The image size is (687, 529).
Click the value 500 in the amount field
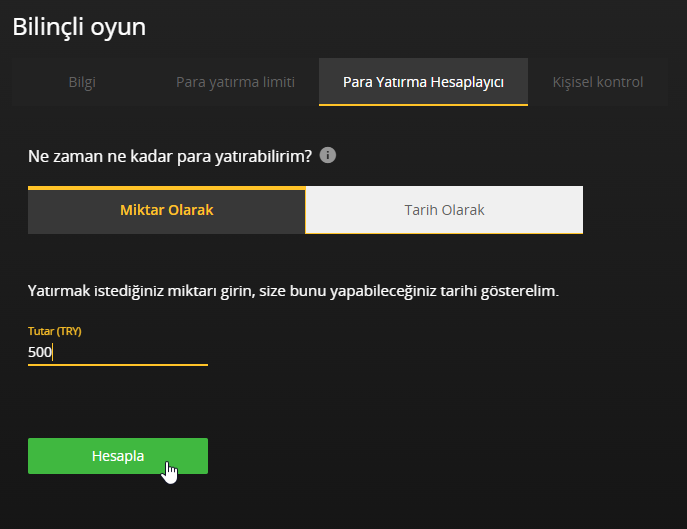tap(40, 352)
